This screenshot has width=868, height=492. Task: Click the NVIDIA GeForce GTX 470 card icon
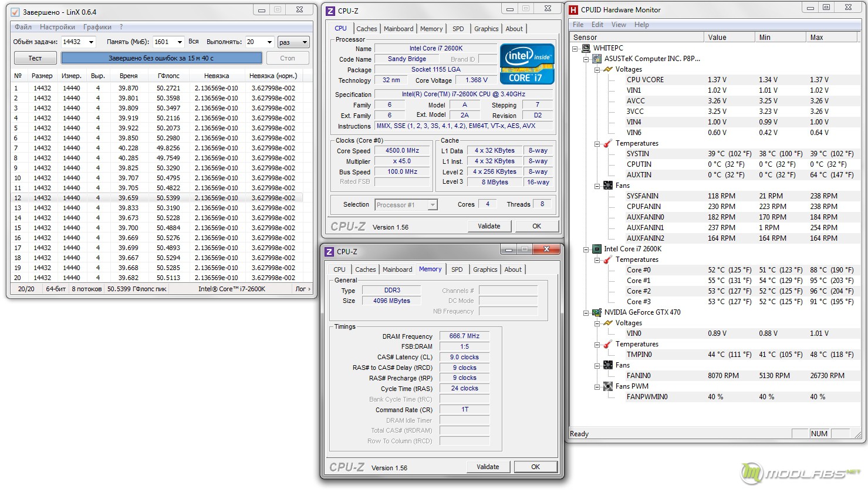596,312
